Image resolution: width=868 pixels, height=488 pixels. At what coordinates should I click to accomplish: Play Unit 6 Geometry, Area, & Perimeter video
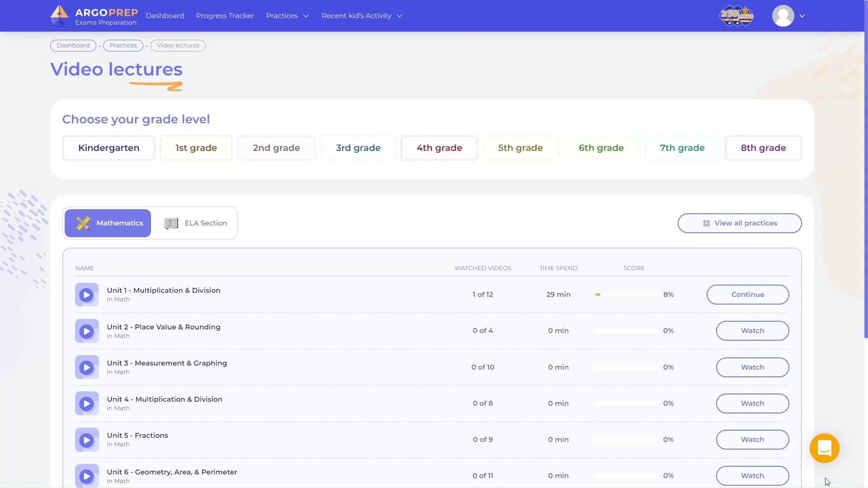pos(86,476)
